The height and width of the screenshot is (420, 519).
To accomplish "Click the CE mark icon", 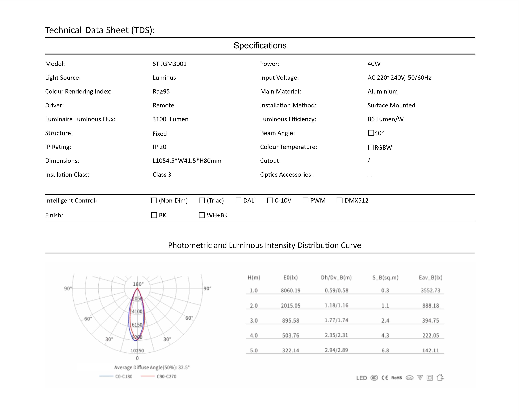I will (385, 378).
